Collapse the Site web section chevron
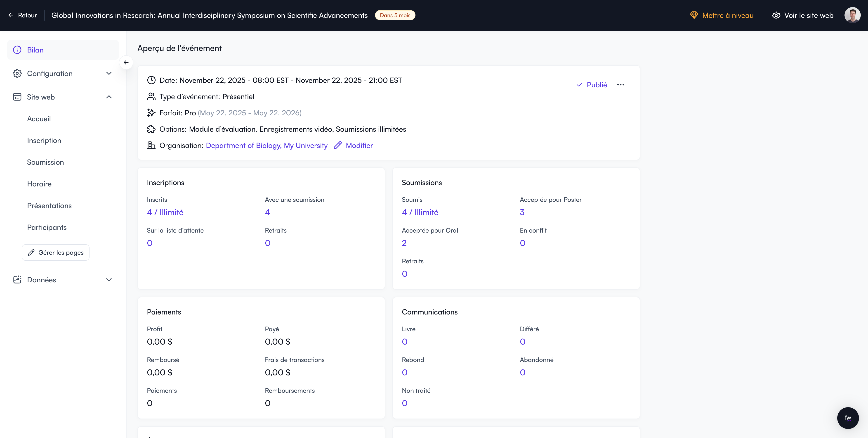The image size is (868, 438). (109, 97)
